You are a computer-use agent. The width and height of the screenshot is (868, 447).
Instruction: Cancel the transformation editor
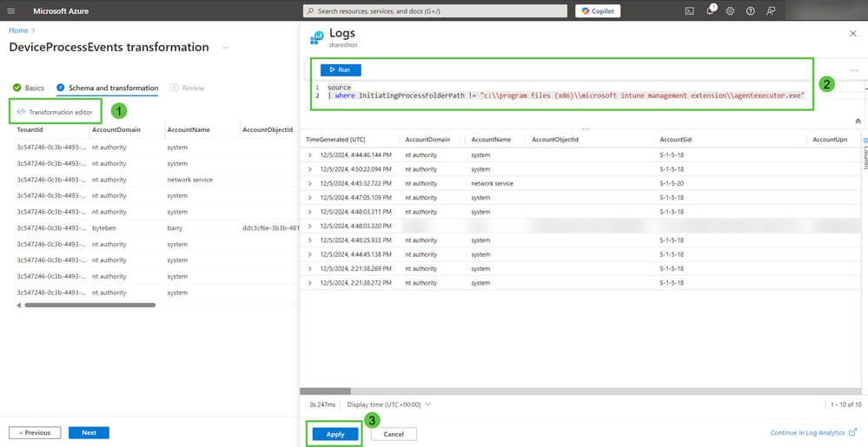(x=394, y=434)
